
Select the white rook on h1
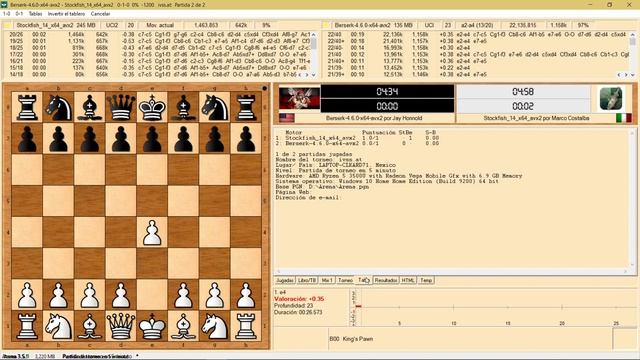(246, 327)
